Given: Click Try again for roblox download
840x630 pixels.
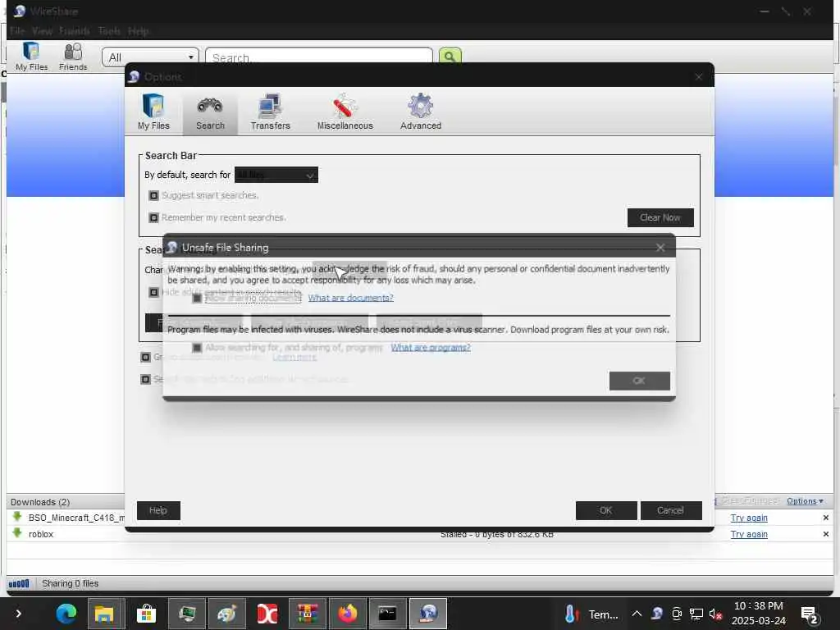Looking at the screenshot, I should pos(749,534).
